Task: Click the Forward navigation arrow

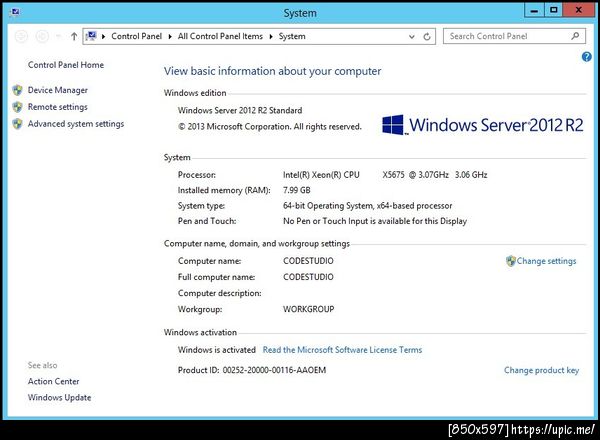Action: tap(42, 36)
